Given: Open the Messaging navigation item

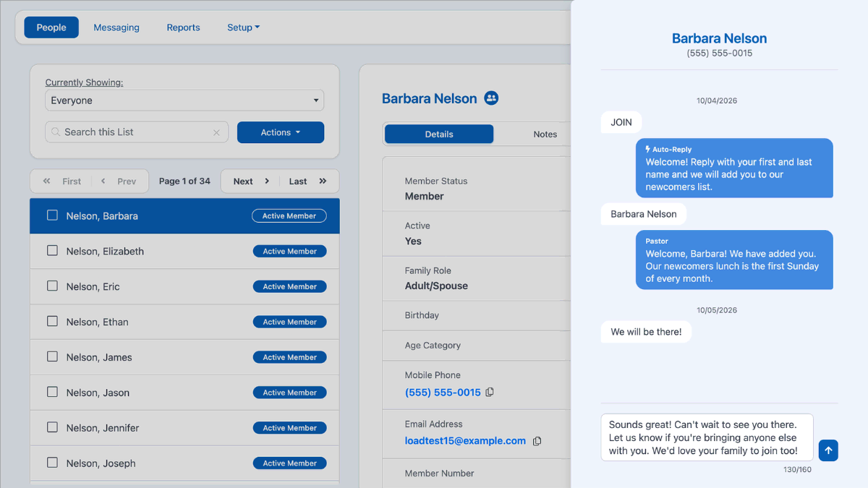Looking at the screenshot, I should coord(116,27).
